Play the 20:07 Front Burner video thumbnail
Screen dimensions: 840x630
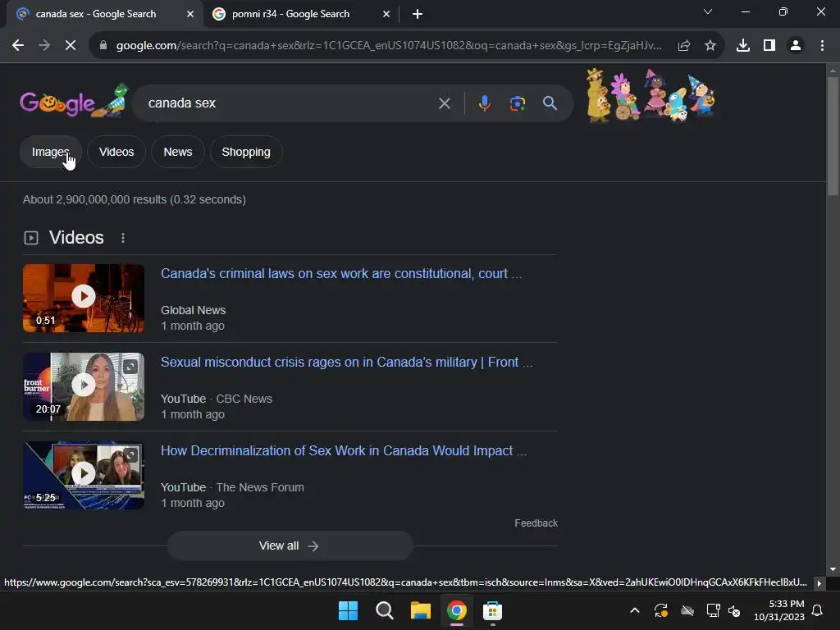[84, 386]
